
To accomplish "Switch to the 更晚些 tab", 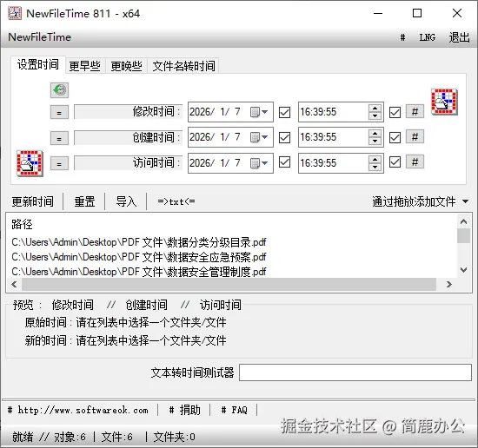I will coord(126,66).
